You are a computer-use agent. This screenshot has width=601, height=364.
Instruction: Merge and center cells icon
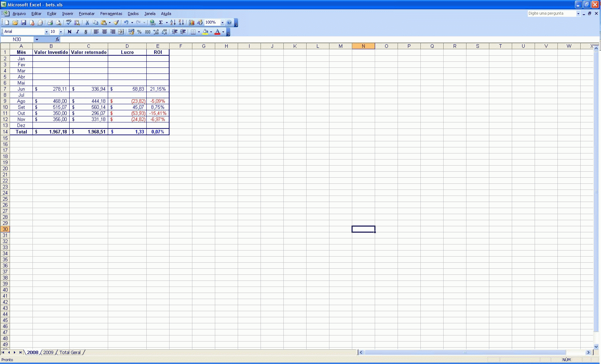(121, 32)
